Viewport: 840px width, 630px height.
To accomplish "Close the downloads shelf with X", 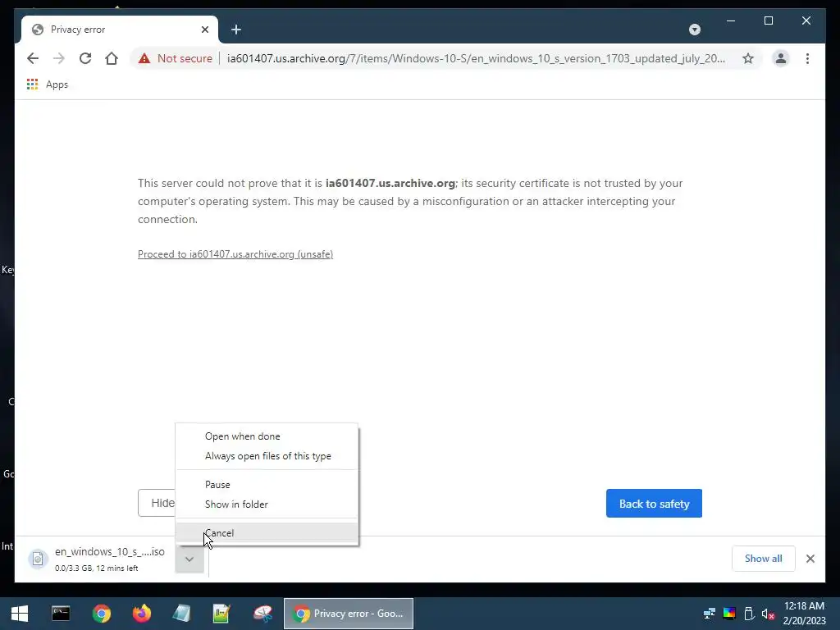I will (x=810, y=559).
